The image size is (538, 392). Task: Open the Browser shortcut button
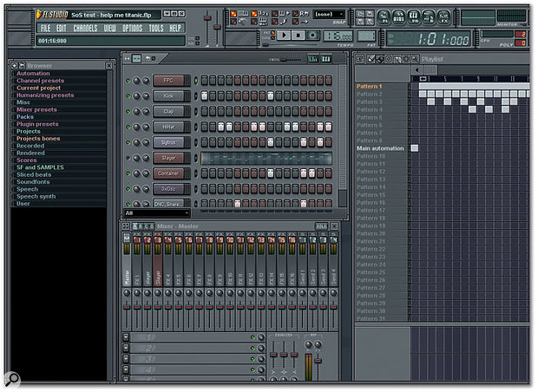coord(429,16)
